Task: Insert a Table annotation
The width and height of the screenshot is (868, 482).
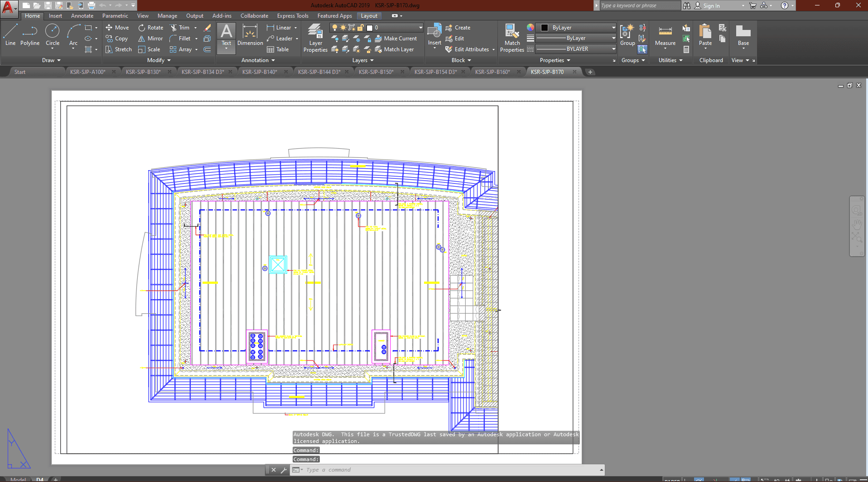Action: (x=278, y=49)
